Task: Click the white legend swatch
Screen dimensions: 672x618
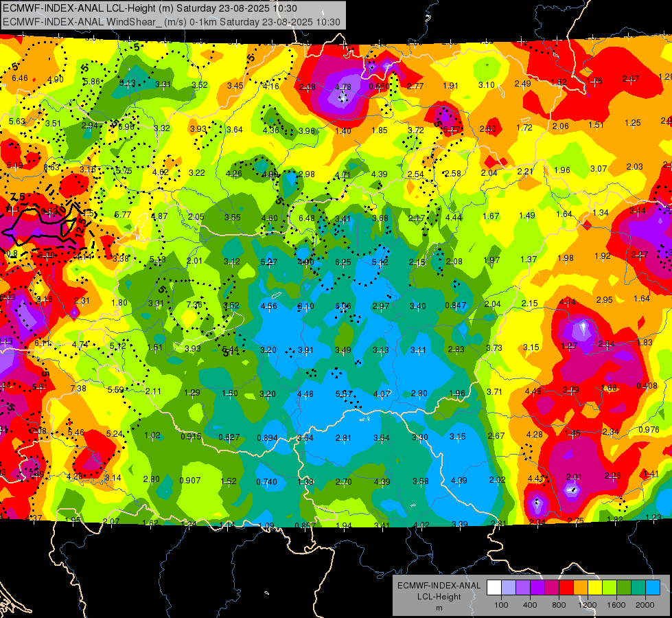Action: [x=494, y=588]
